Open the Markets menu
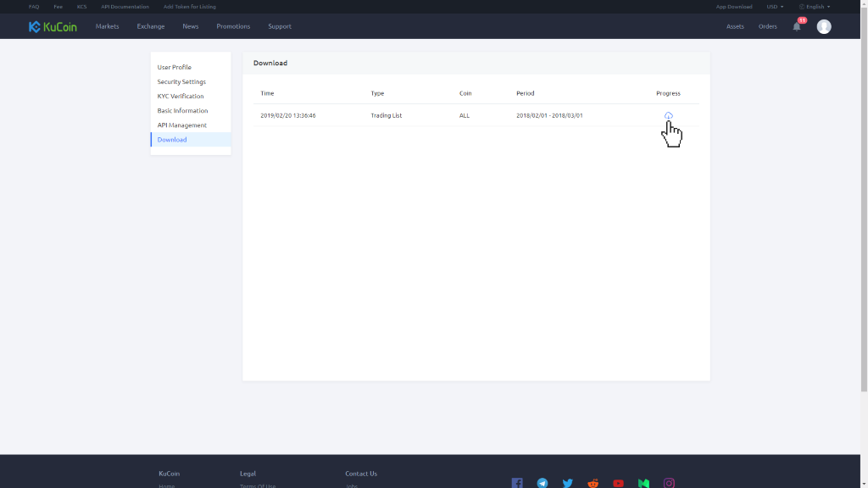 pos(108,26)
